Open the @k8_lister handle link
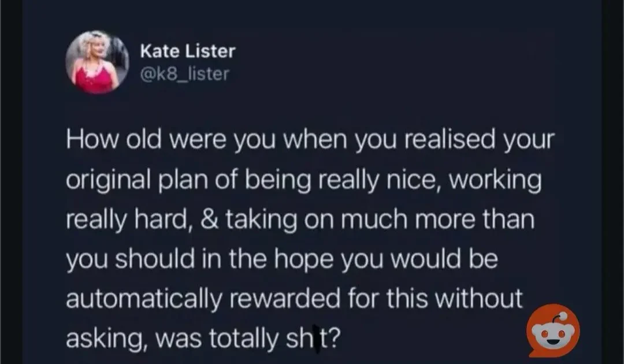Viewport: 624px width, 364px height. 185,74
